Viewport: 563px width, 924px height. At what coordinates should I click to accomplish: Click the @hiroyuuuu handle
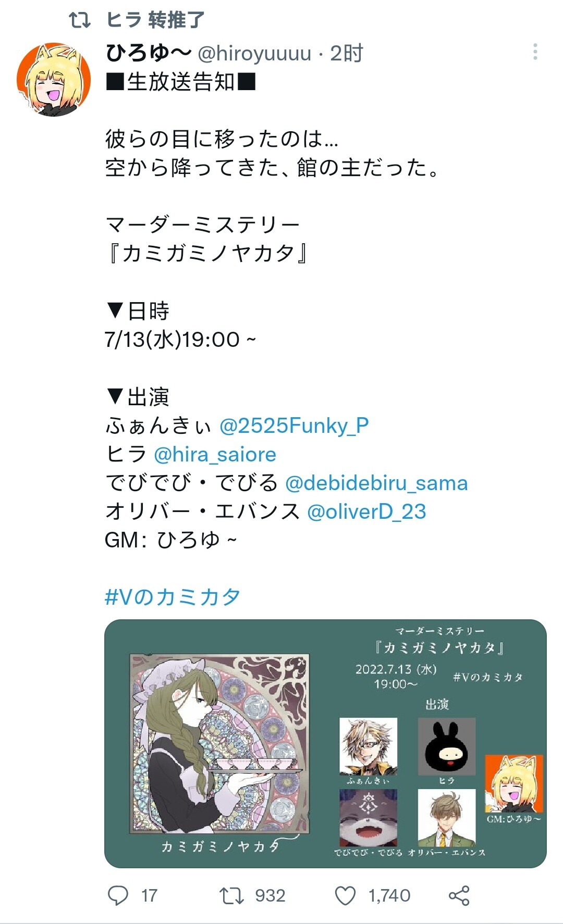click(x=254, y=53)
